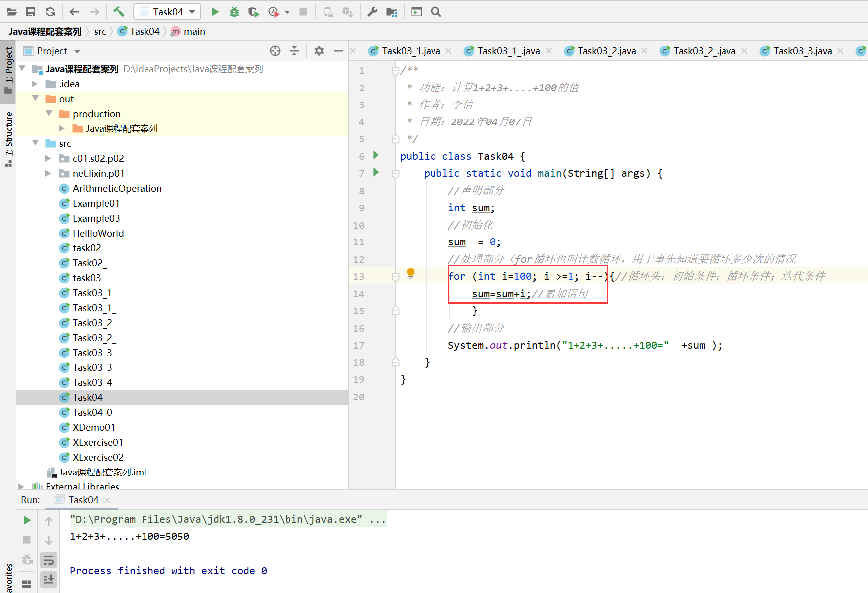Click the yellow intention lightbulb on line 13

point(410,273)
